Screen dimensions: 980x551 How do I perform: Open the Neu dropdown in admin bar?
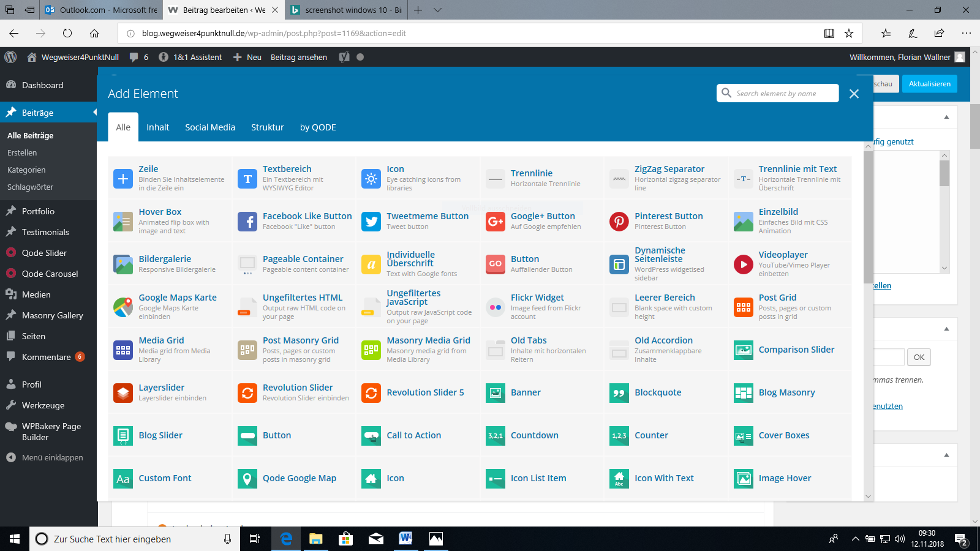(x=247, y=57)
